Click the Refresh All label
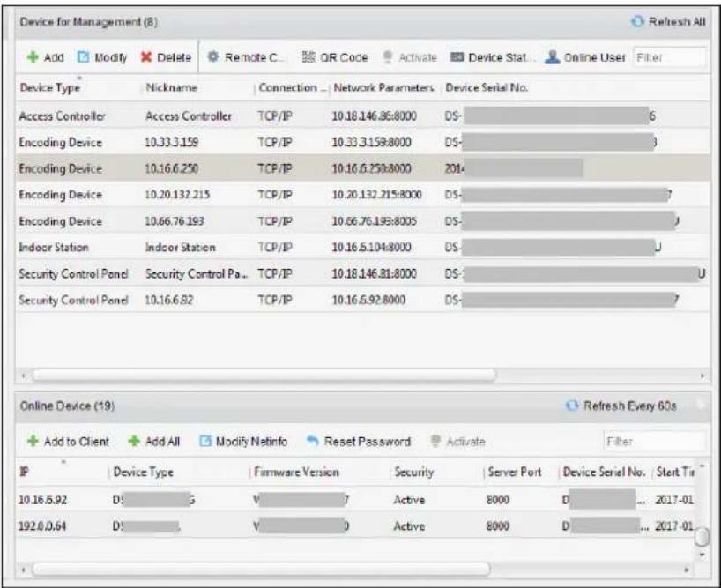The height and width of the screenshot is (588, 721). coord(677,22)
